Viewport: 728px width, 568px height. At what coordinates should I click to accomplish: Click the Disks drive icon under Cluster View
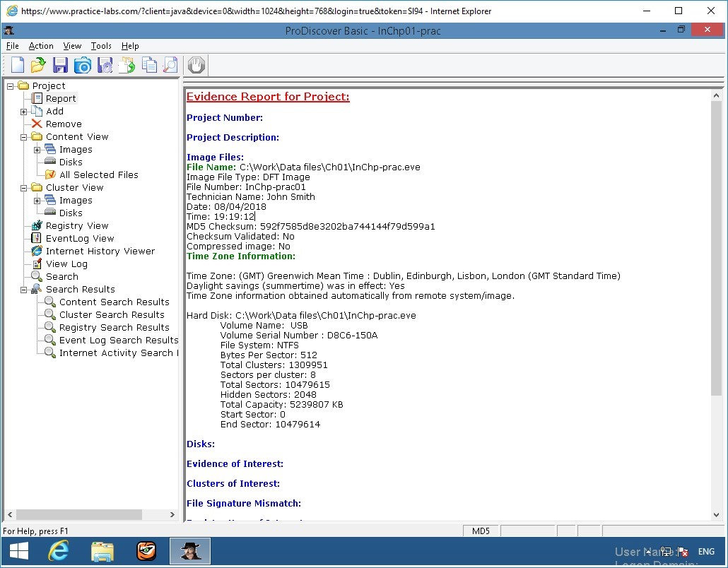(x=50, y=213)
